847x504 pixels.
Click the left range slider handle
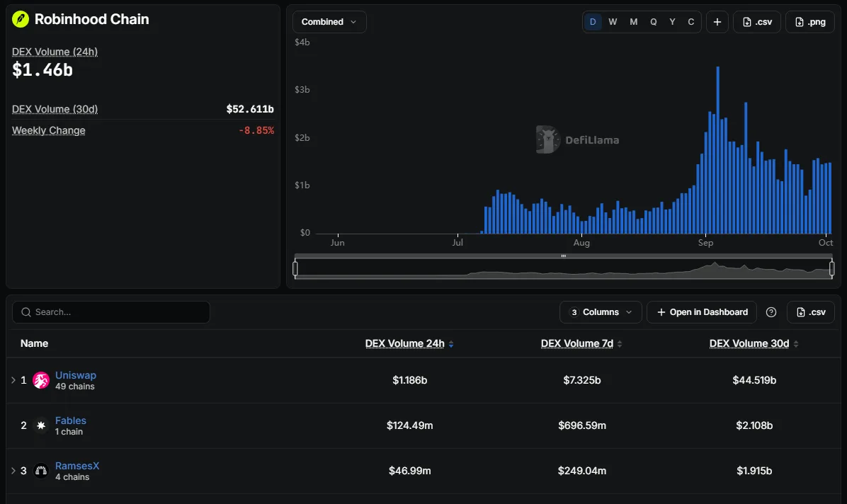point(295,268)
